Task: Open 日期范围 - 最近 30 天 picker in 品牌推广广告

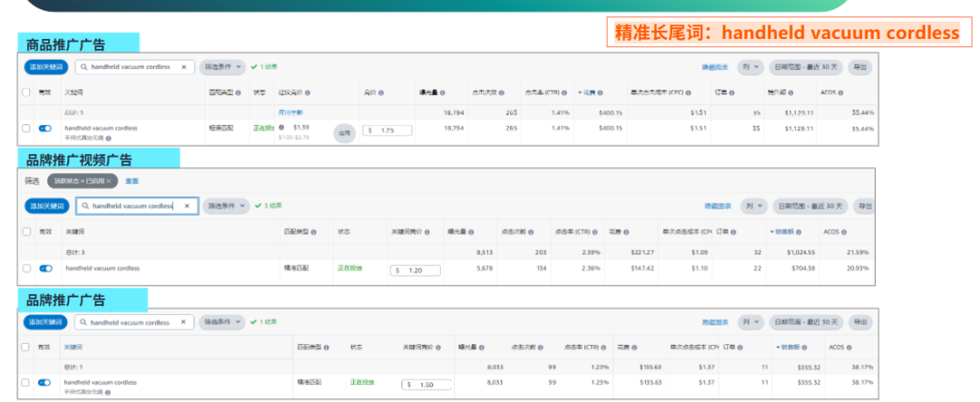Action: [806, 322]
